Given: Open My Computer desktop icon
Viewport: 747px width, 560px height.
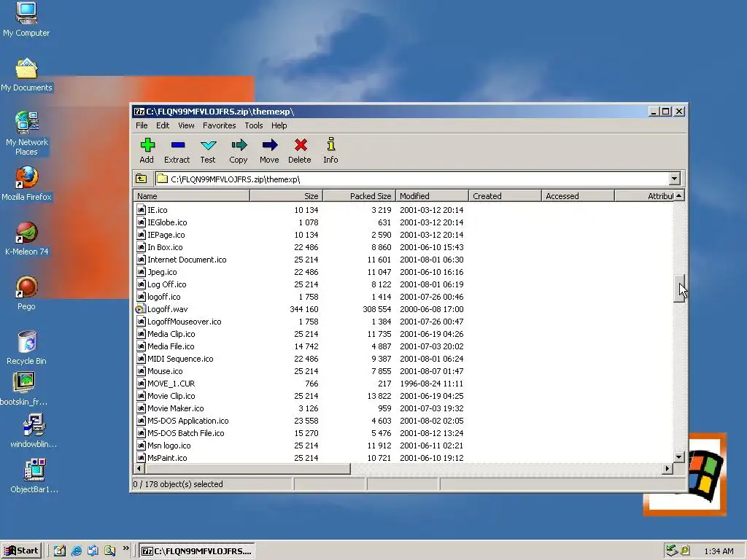Looking at the screenshot, I should pos(26,13).
